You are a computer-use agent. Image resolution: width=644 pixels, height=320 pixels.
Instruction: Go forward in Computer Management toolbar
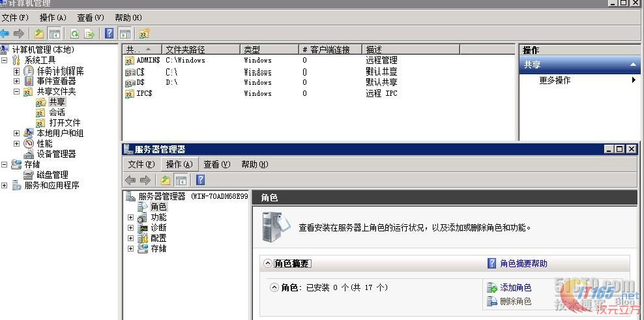tap(18, 33)
